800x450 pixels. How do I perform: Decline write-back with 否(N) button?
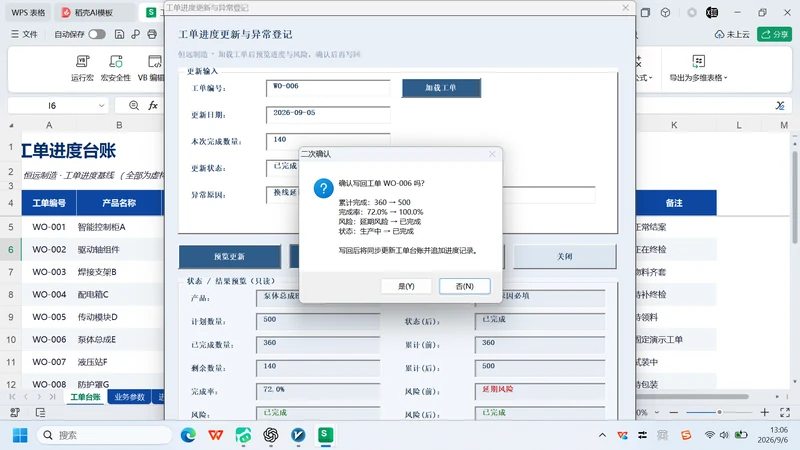(x=465, y=286)
